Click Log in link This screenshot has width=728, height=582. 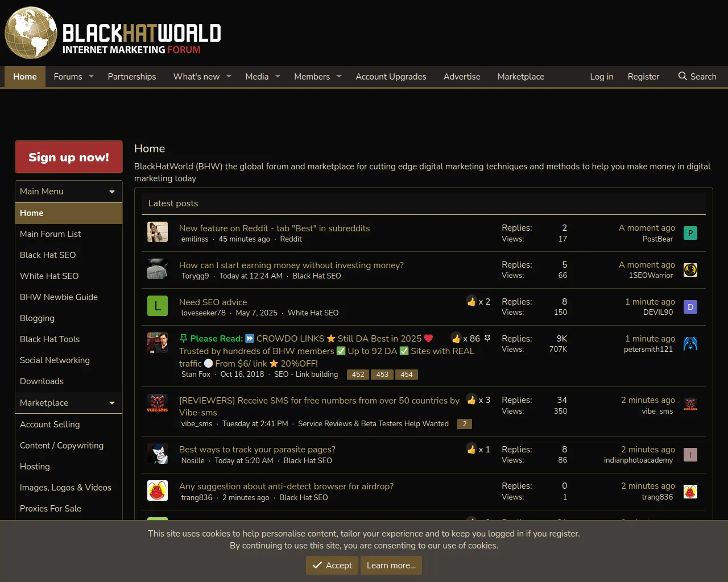pyautogui.click(x=602, y=76)
